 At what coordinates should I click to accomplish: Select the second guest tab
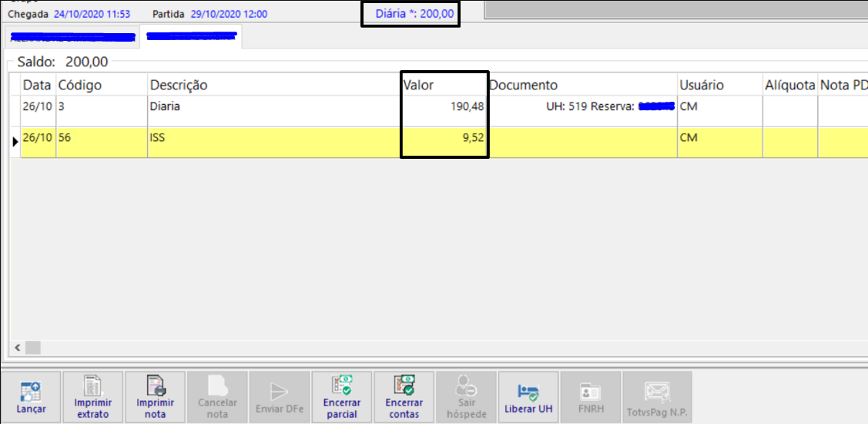tap(191, 36)
